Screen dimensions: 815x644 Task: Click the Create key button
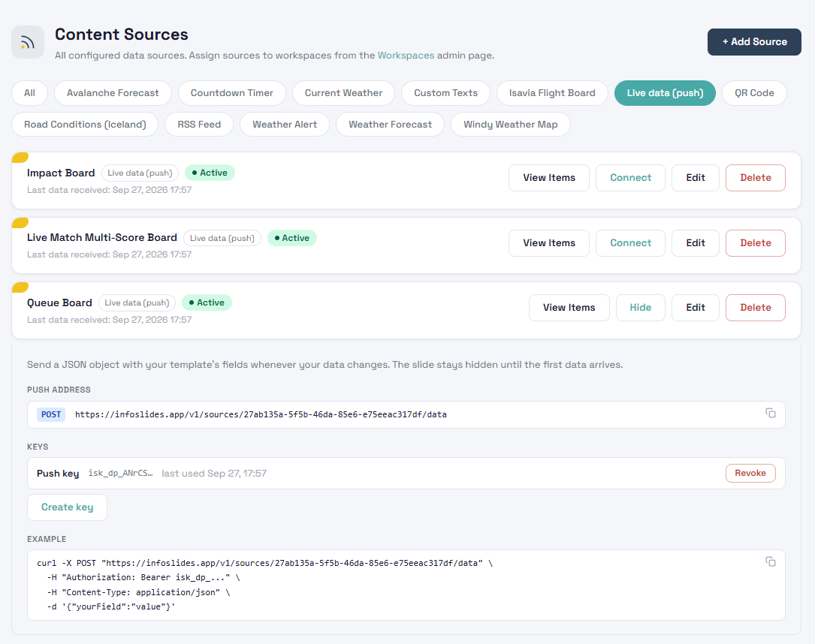coord(67,507)
